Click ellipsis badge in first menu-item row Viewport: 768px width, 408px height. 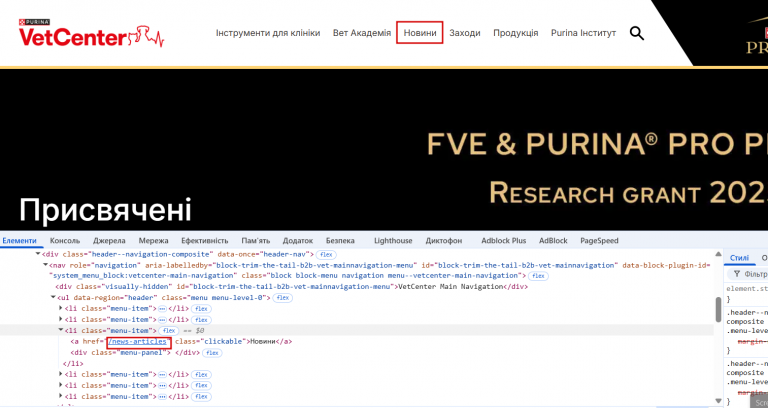tap(162, 309)
